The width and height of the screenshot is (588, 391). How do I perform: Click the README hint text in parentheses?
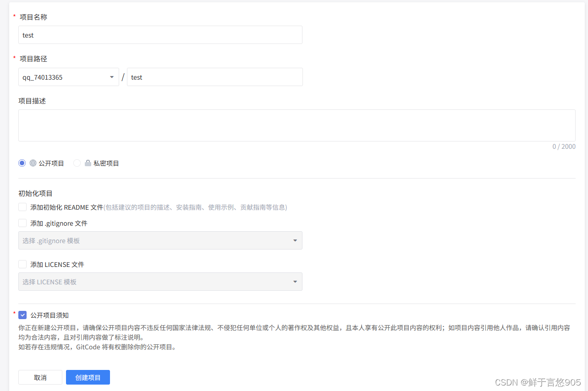coord(195,207)
